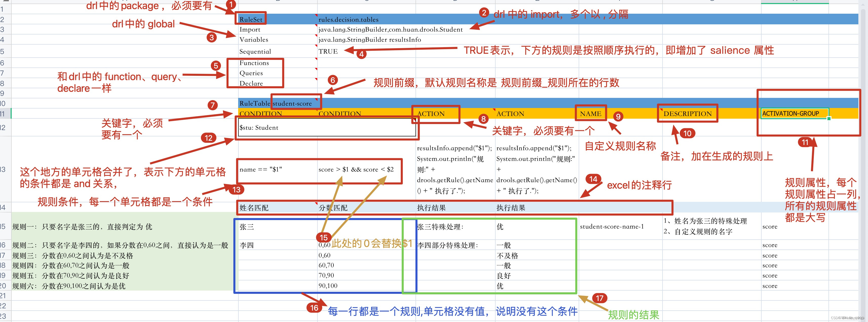
Task: Click the RuleTable student-score cell
Action: pos(278,103)
